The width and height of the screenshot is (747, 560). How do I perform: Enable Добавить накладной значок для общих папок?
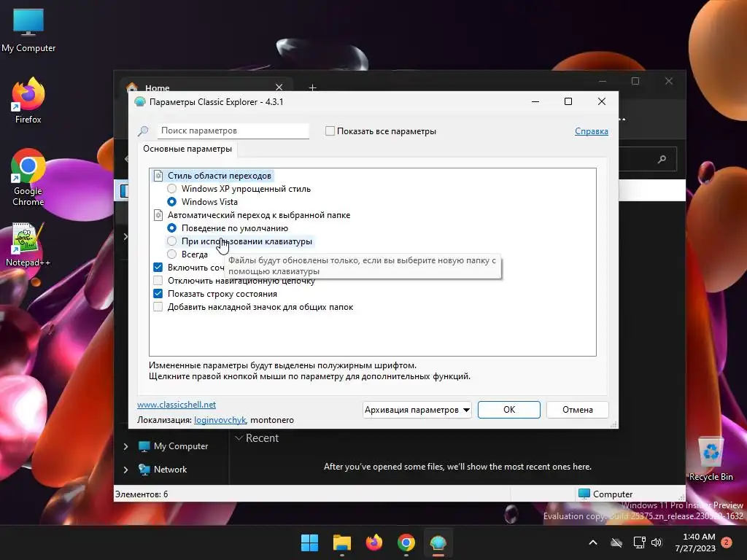pos(158,307)
